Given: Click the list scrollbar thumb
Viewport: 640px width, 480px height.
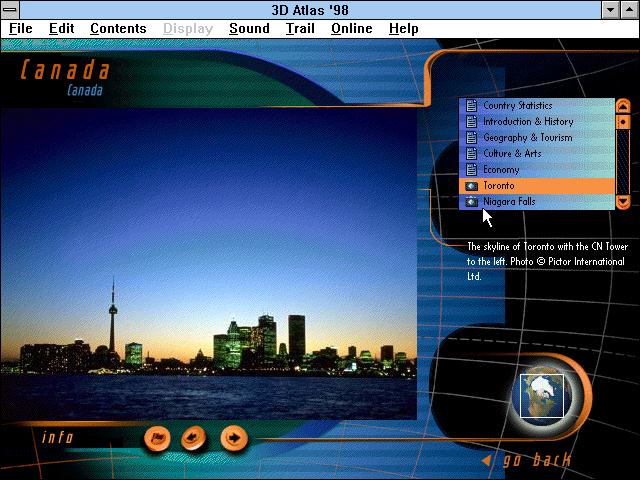Looking at the screenshot, I should click(x=623, y=122).
